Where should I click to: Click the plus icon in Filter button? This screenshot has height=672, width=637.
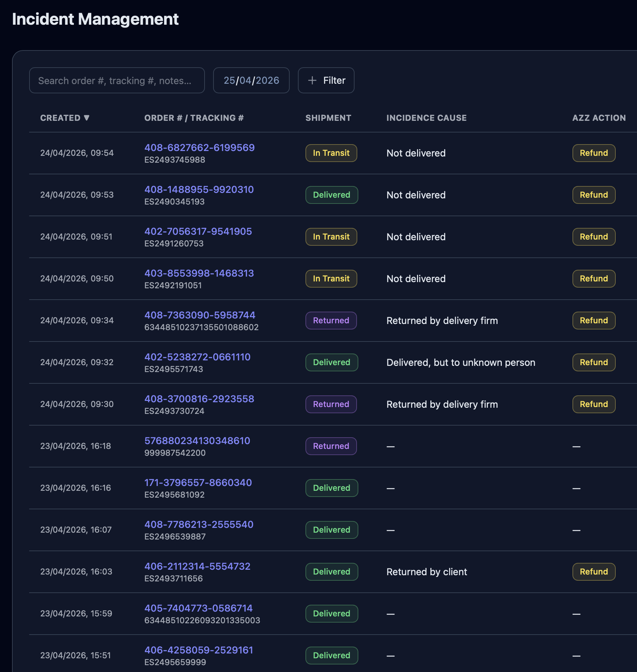click(312, 80)
